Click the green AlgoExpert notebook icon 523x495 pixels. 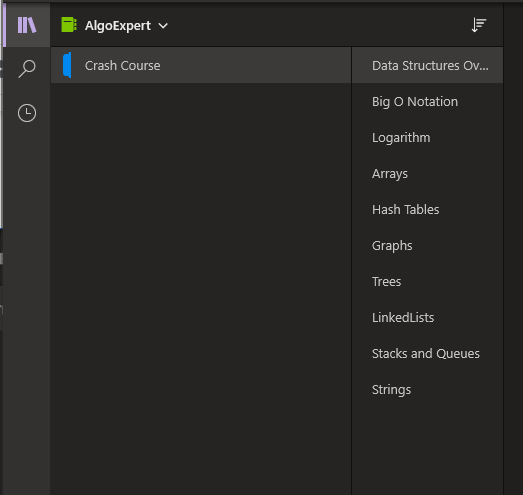click(69, 25)
